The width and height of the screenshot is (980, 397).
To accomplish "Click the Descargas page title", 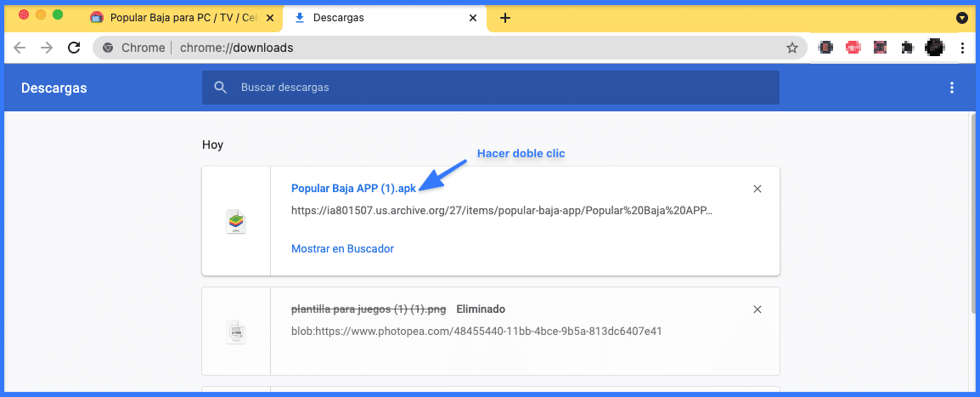I will pos(54,88).
